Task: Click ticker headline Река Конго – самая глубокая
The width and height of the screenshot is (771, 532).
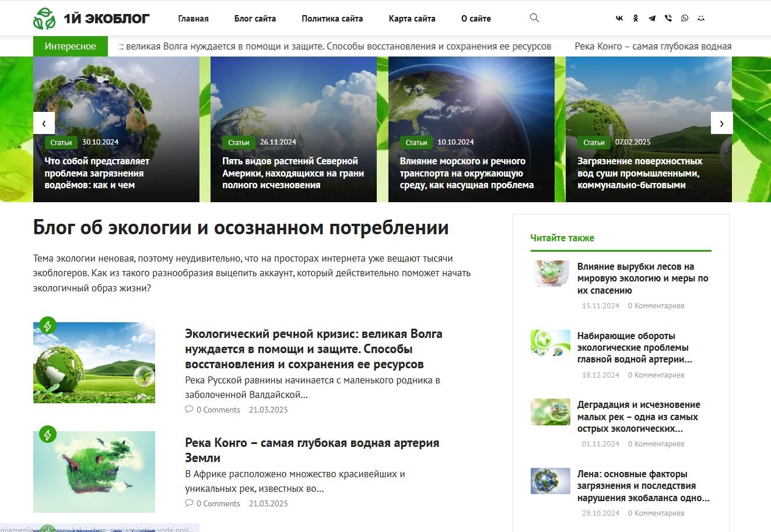Action: click(x=653, y=46)
